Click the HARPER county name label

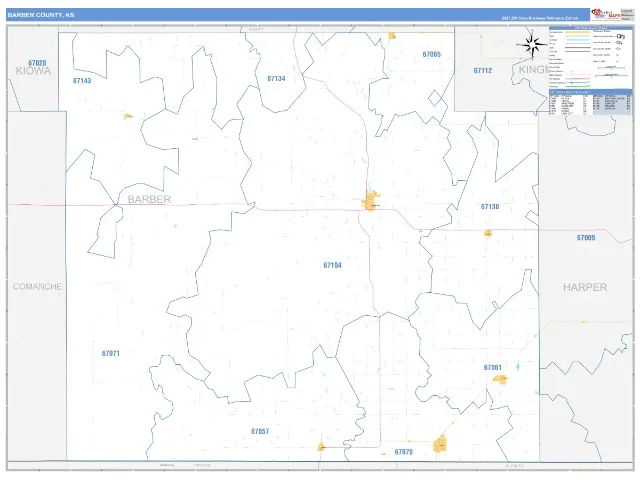[x=585, y=287]
